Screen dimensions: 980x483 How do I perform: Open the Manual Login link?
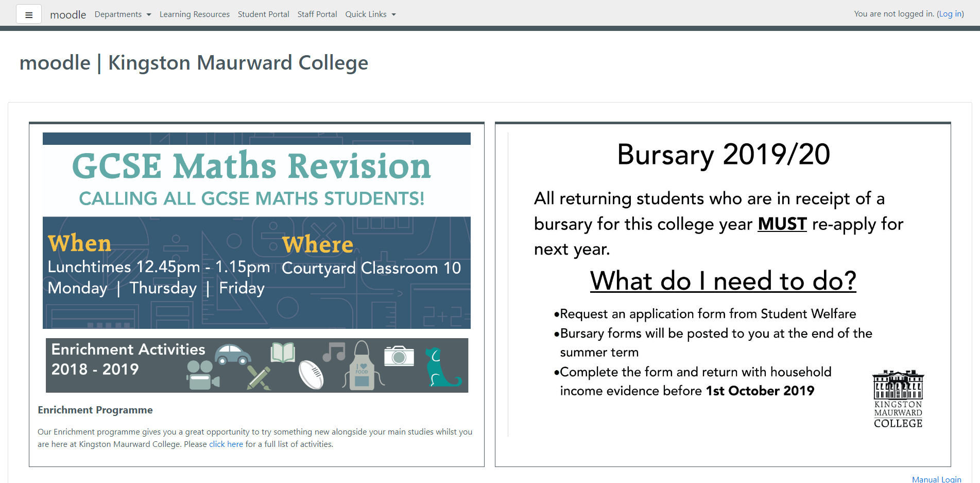pyautogui.click(x=937, y=479)
